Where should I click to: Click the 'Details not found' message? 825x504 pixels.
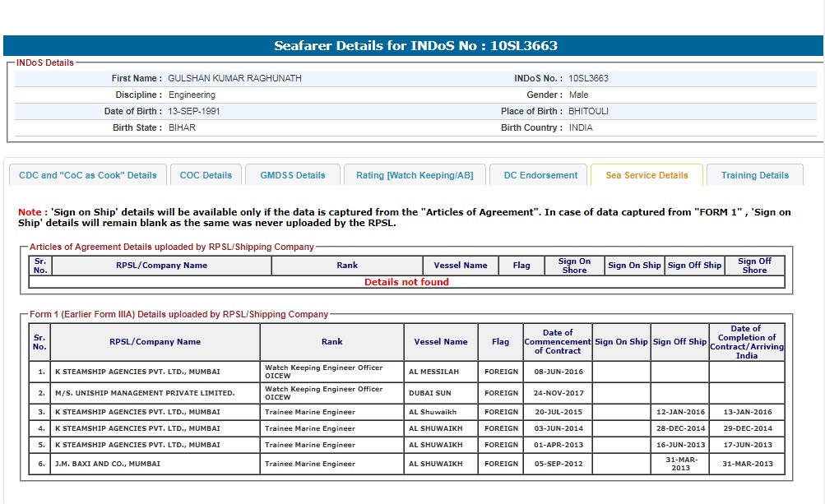point(406,282)
